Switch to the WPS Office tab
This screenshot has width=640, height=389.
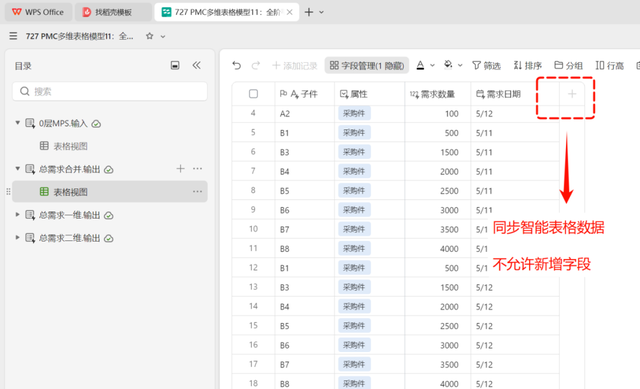tap(38, 12)
